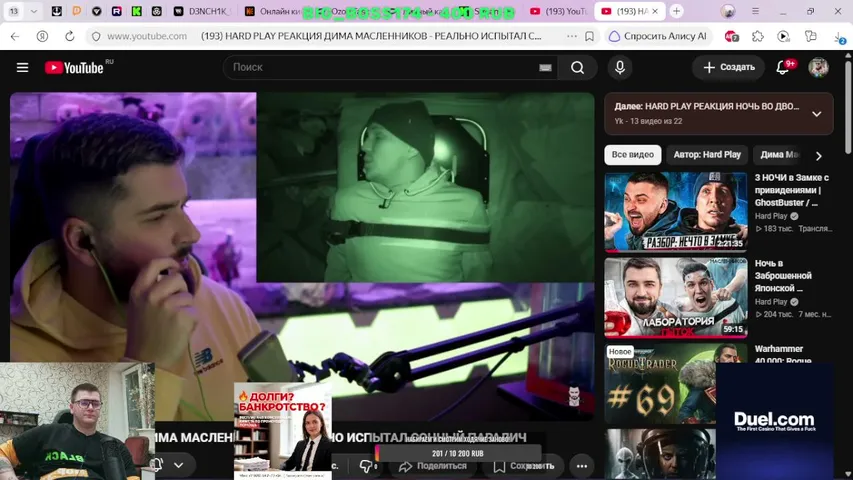This screenshot has width=853, height=480.
Task: Open the Онлайн ки... tab
Action: (274, 11)
